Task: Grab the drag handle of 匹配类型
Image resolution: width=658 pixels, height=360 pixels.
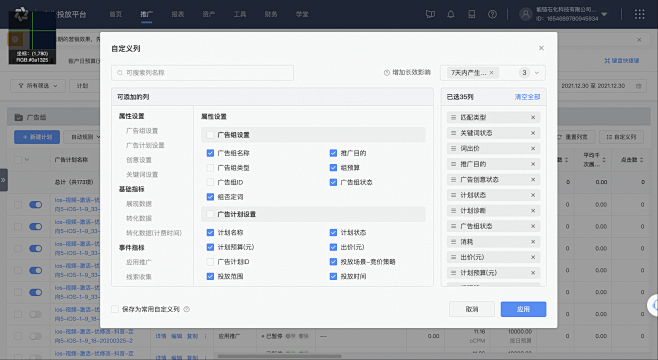Action: tap(453, 117)
